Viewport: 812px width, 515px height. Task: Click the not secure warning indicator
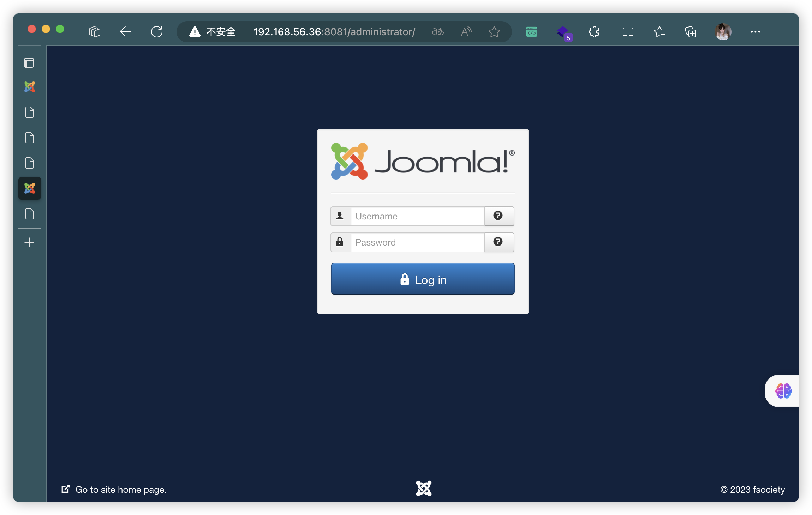[213, 32]
